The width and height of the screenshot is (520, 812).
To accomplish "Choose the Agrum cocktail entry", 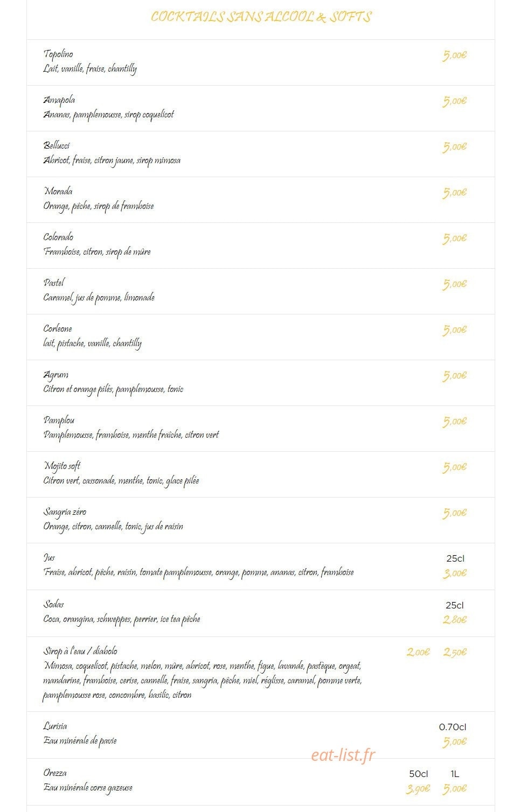I will (x=56, y=375).
